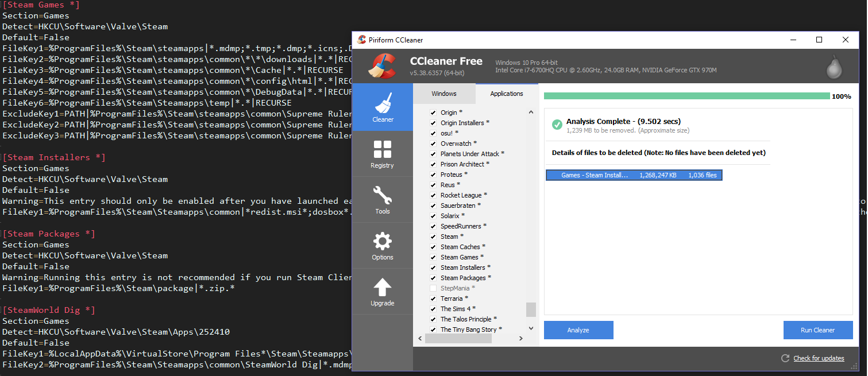This screenshot has height=376, width=868.
Task: Click the ExcludeKey1 line in editor
Action: [x=176, y=114]
